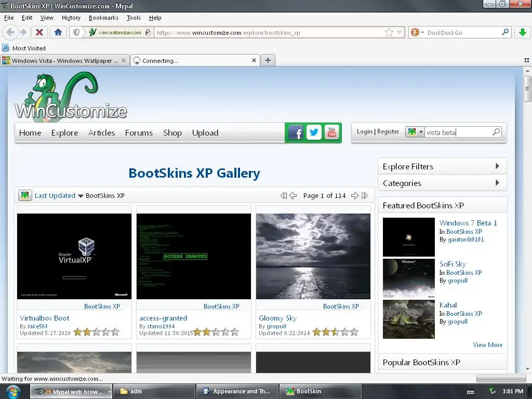Close the Connecting tab
The width and height of the screenshot is (532, 399).
[254, 60]
